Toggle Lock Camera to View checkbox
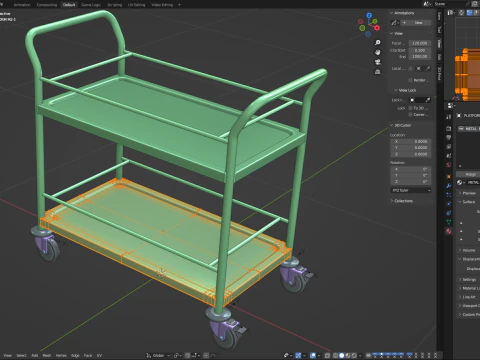Screen dimensions: 480x360 point(410,114)
